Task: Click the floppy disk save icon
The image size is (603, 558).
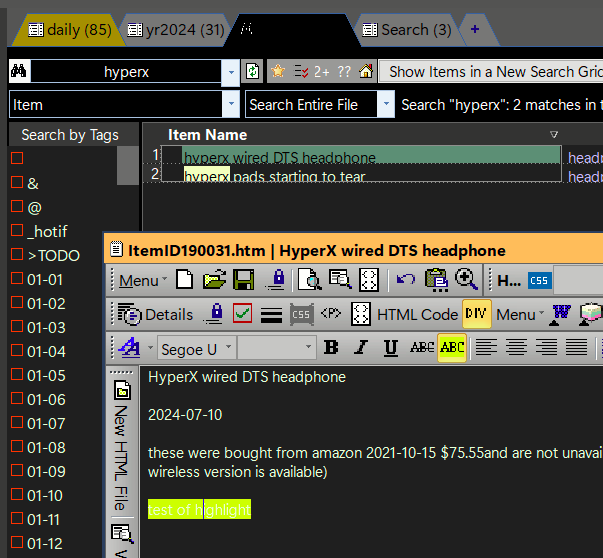Action: pos(244,280)
